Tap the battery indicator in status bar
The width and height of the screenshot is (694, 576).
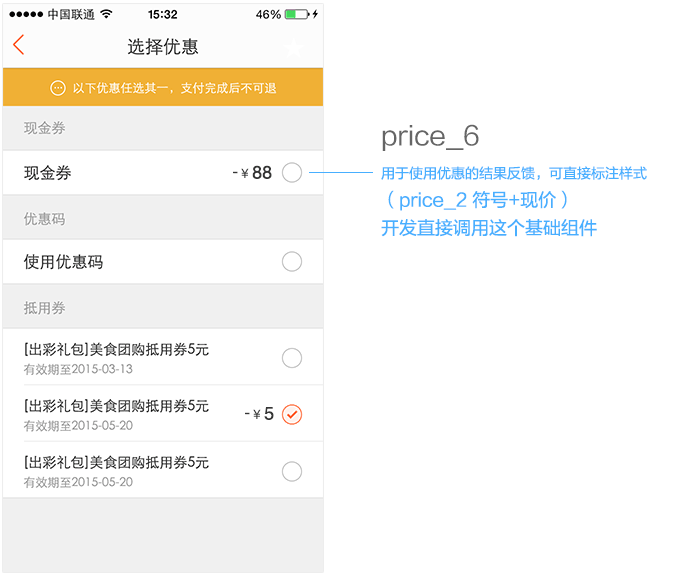pyautogui.click(x=297, y=14)
